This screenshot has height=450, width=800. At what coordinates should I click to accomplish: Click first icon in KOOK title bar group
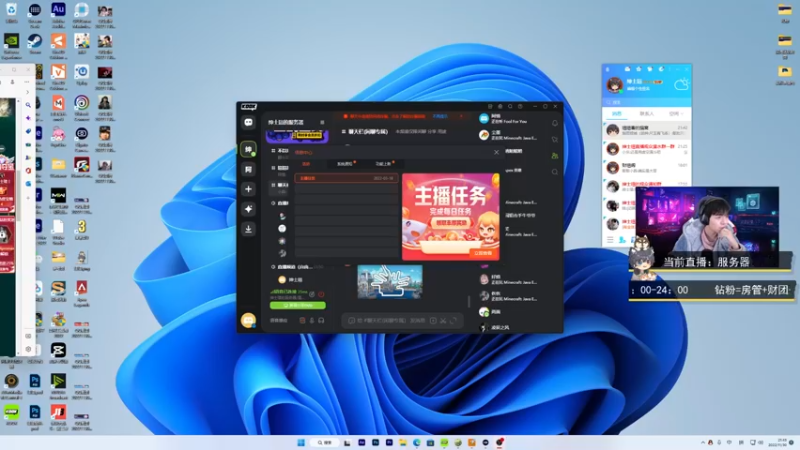coord(490,106)
